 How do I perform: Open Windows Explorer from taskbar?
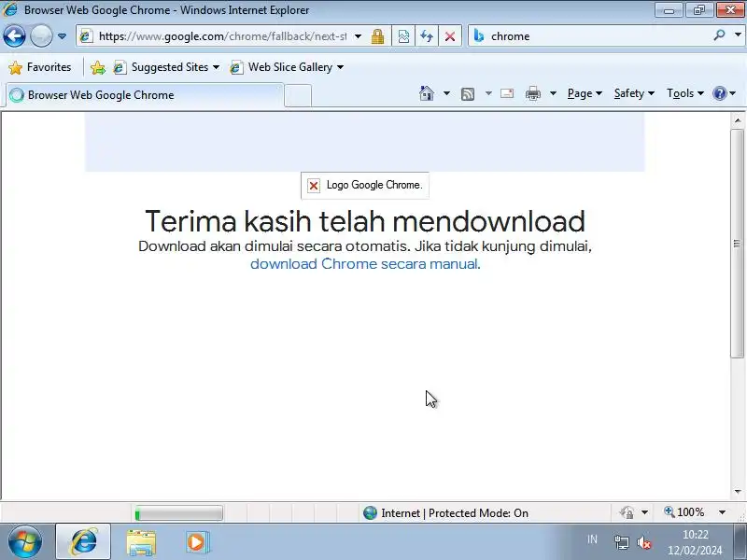coord(141,542)
